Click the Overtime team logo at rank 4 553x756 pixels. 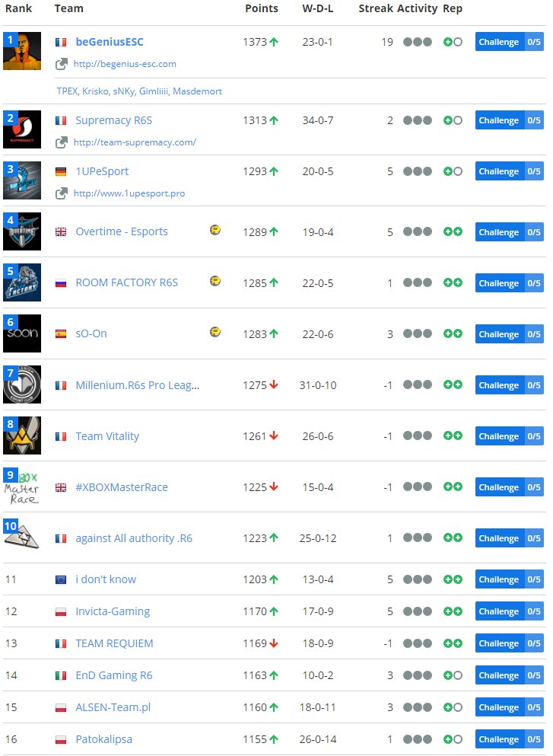22,231
